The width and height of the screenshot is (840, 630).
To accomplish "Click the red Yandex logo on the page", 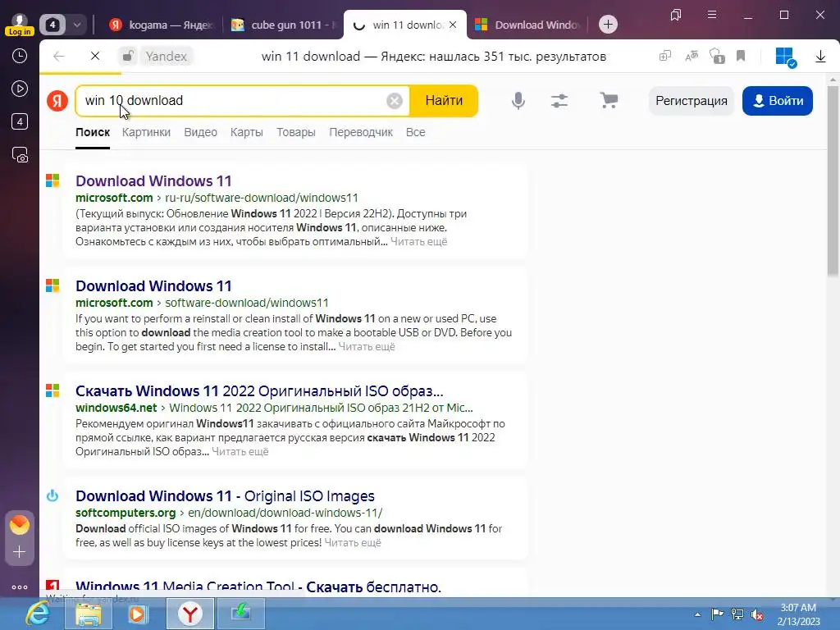I will coord(57,101).
